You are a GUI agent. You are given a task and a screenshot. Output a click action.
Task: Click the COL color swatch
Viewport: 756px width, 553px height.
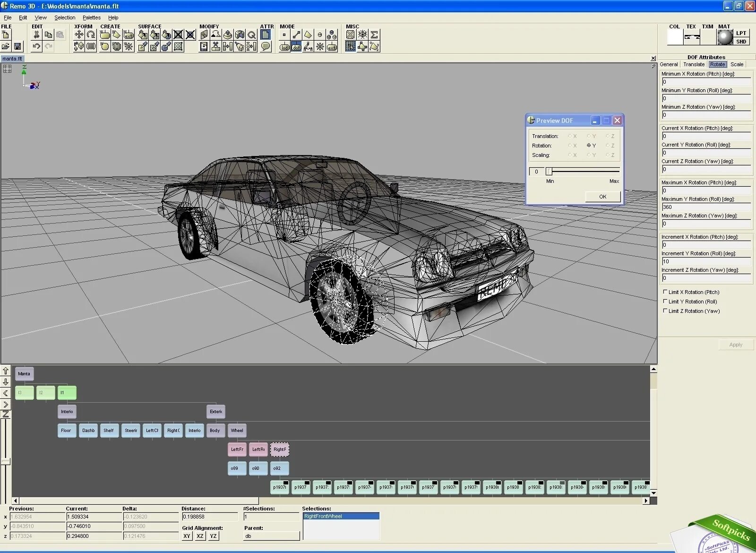tap(675, 37)
